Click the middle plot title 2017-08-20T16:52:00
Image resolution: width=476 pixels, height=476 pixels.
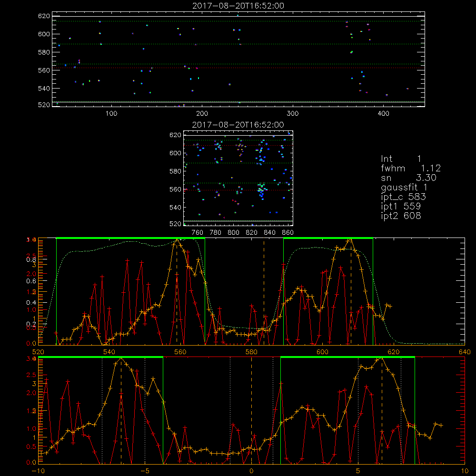(238, 125)
